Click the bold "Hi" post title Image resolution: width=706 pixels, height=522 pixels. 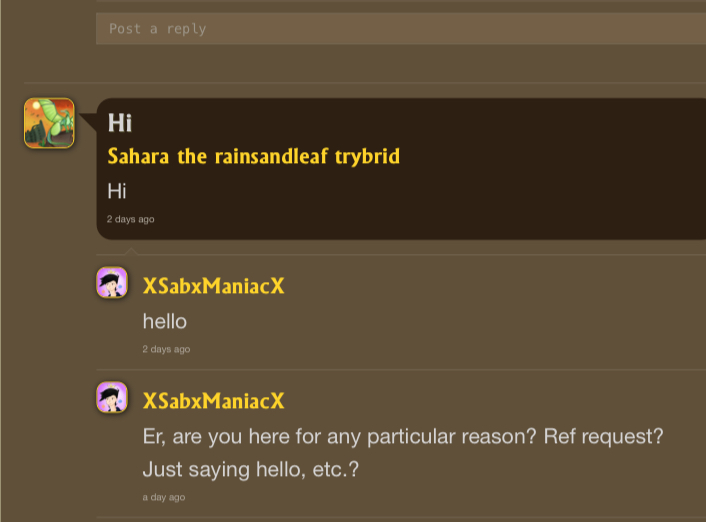120,123
